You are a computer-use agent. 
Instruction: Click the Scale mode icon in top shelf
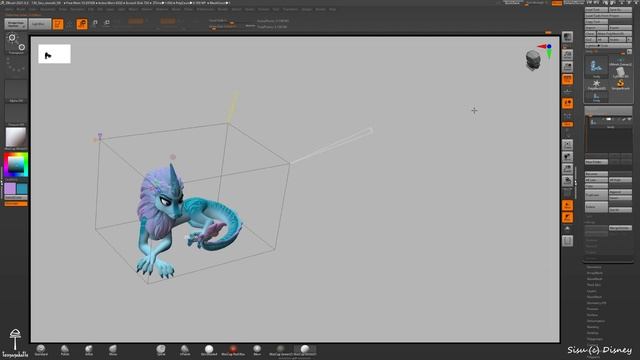(x=95, y=23)
